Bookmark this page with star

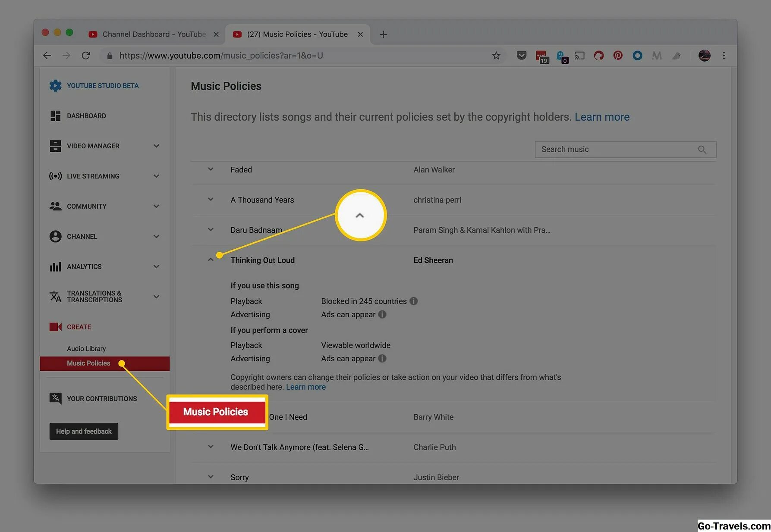496,55
